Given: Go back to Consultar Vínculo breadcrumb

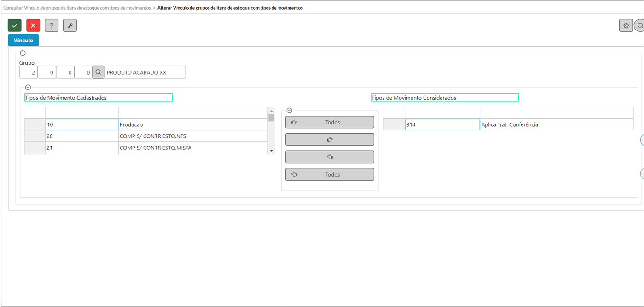Looking at the screenshot, I should pos(77,8).
